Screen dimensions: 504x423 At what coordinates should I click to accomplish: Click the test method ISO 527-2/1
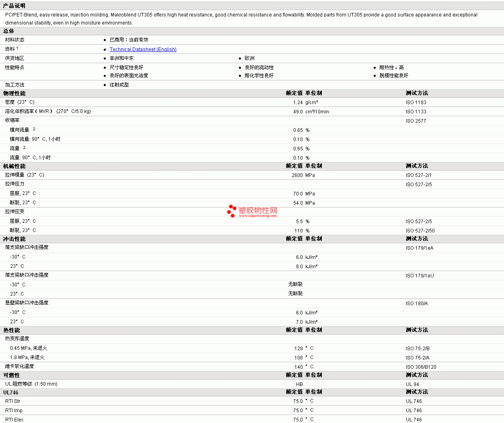[x=419, y=175]
